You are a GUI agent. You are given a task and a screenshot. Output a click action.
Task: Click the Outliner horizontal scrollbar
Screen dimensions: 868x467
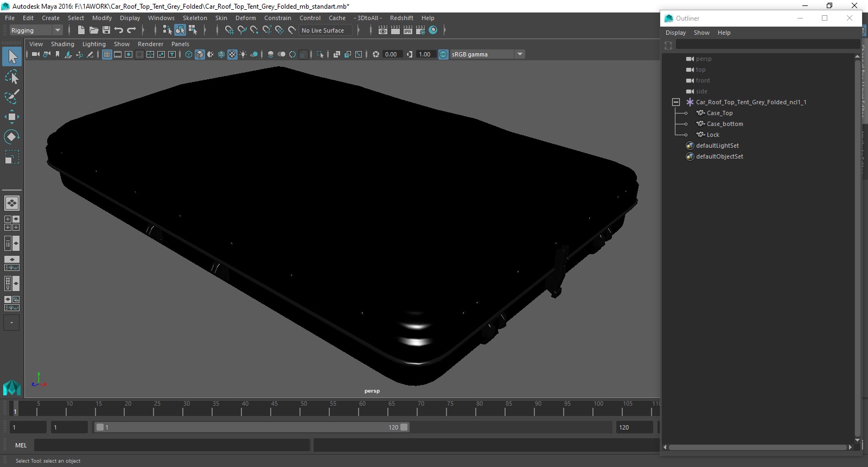pyautogui.click(x=758, y=447)
